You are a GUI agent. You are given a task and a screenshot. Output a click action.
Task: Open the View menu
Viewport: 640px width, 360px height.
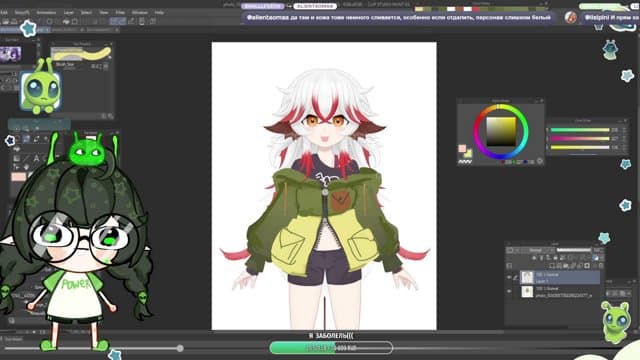tap(104, 13)
